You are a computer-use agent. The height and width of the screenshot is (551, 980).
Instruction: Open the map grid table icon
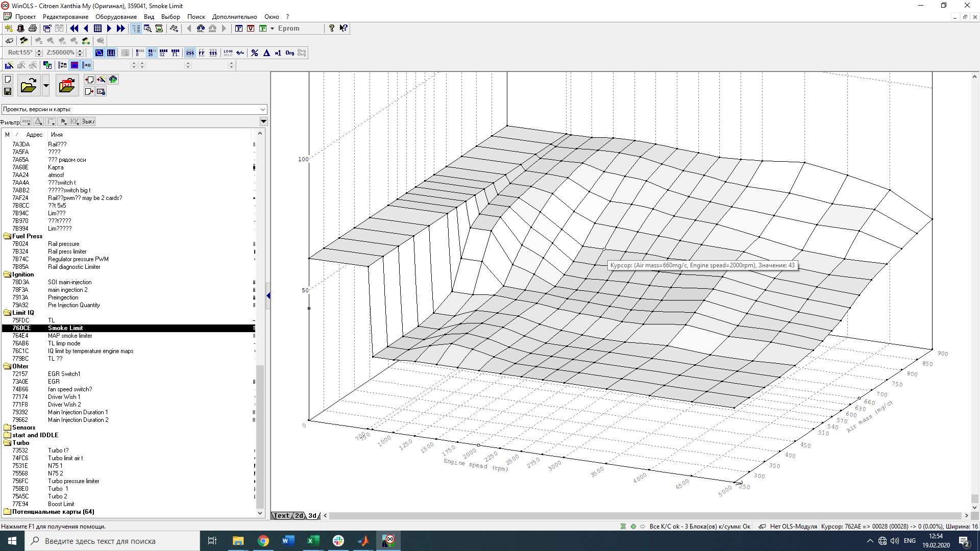click(x=97, y=29)
